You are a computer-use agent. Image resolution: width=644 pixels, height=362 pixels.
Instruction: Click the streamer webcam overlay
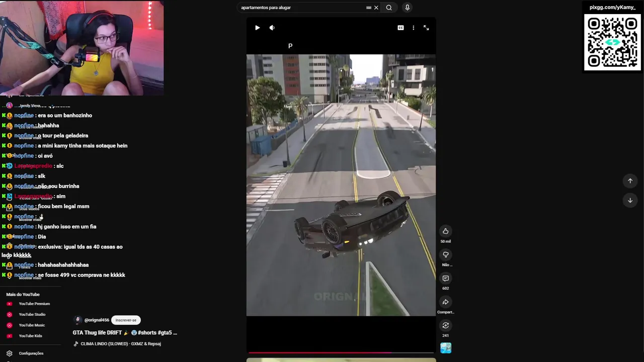(82, 48)
